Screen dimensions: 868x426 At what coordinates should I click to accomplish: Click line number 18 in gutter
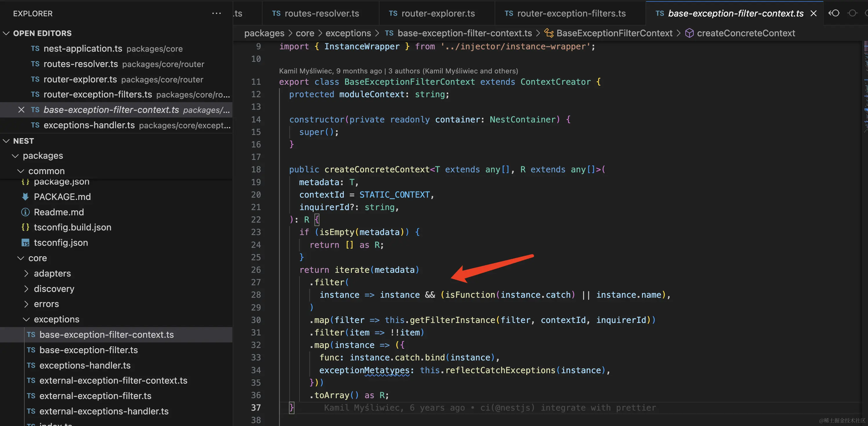(256, 169)
